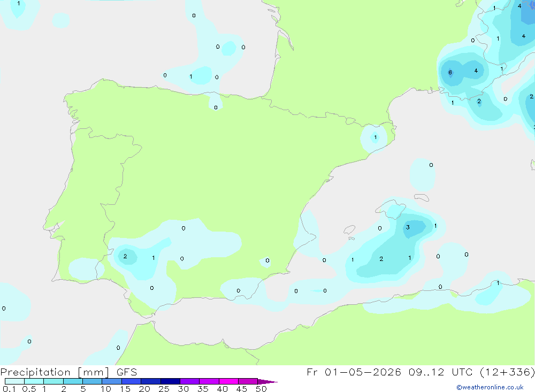Click legend scale label '30'
Image resolution: width=535 pixels, height=392 pixels.
tap(184, 389)
